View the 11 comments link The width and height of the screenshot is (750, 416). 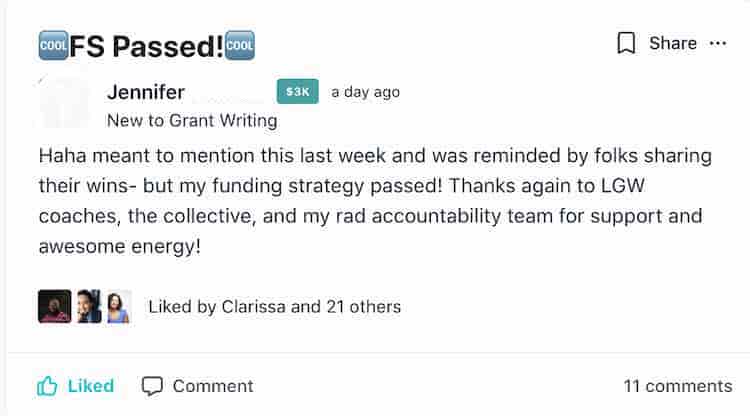click(x=678, y=386)
